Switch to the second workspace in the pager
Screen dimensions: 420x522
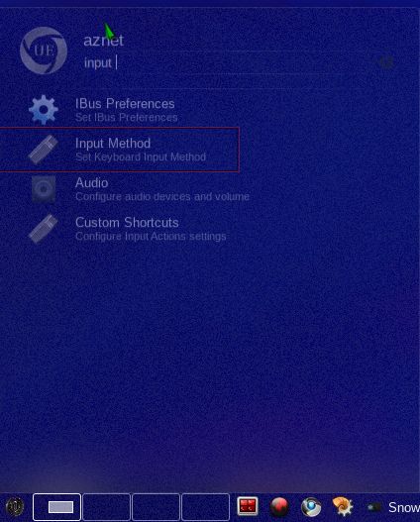click(x=107, y=507)
